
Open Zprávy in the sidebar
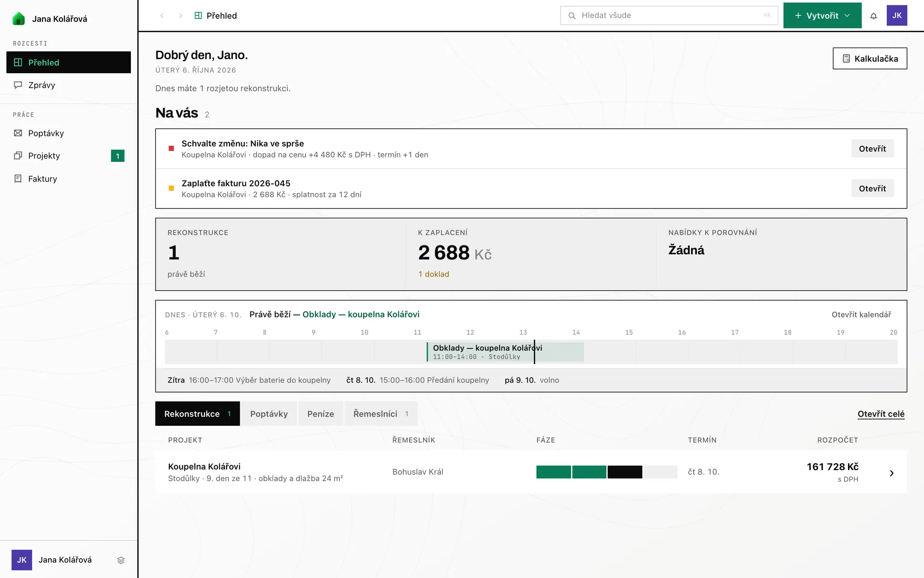pyautogui.click(x=68, y=85)
